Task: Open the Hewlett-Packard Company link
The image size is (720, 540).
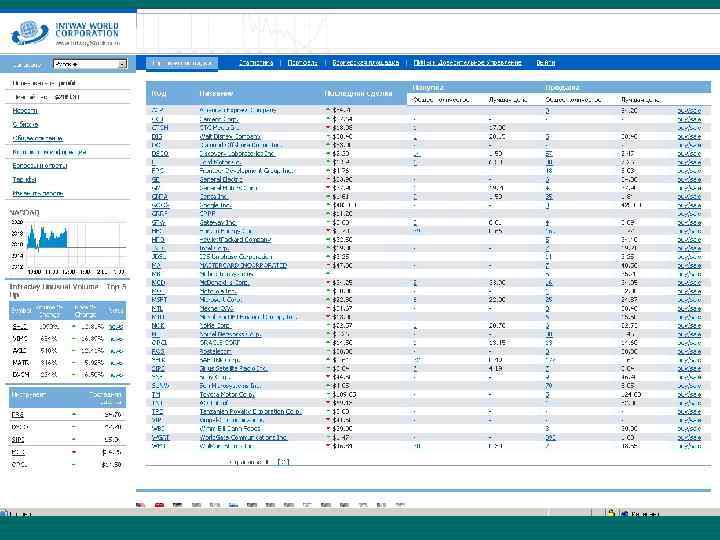Action: (x=236, y=240)
